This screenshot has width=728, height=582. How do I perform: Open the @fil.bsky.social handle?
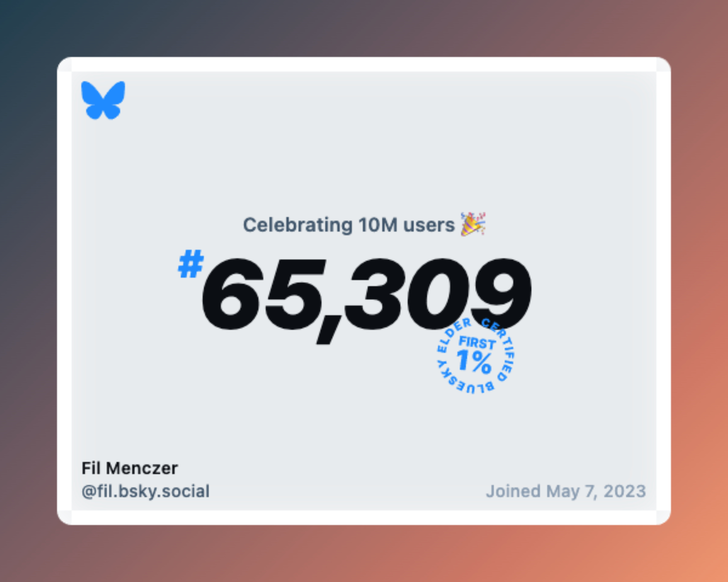[146, 491]
